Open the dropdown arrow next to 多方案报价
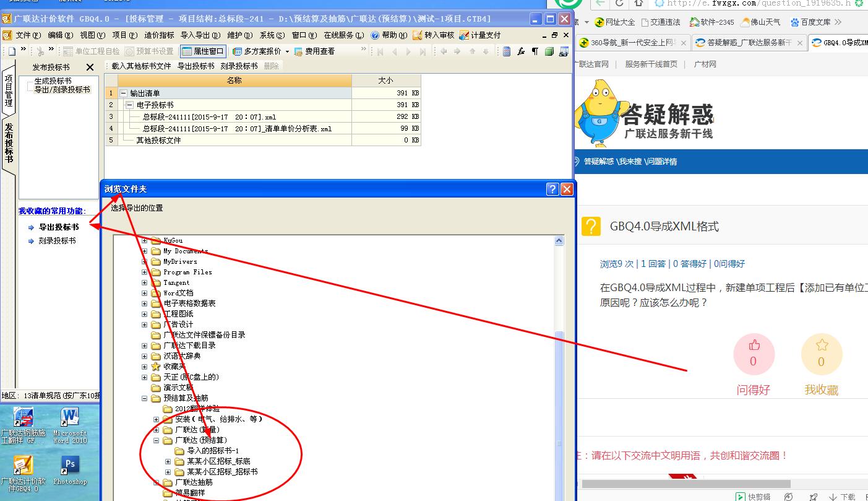The width and height of the screenshot is (868, 501). 287,51
